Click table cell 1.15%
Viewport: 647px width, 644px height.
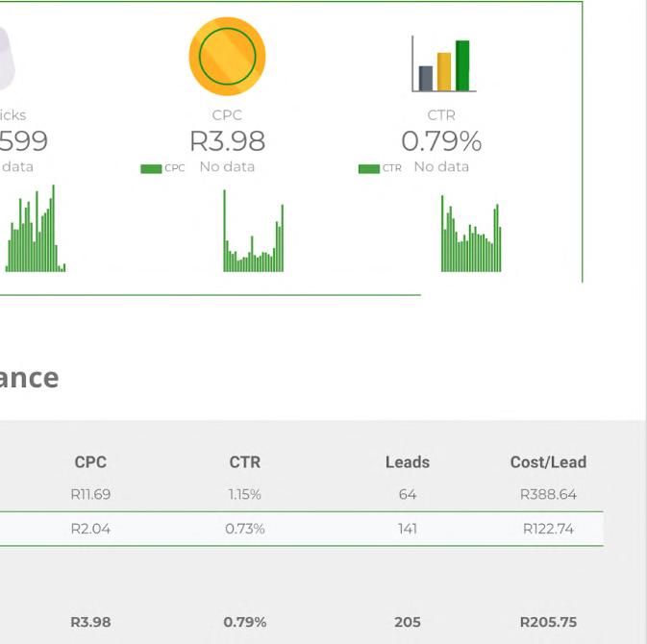click(245, 494)
